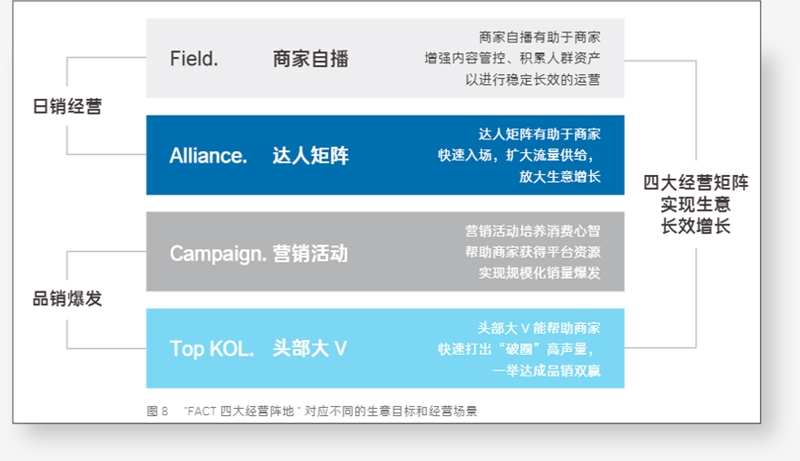Click the 放大生意增长 line
This screenshot has width=800, height=461.
560,176
